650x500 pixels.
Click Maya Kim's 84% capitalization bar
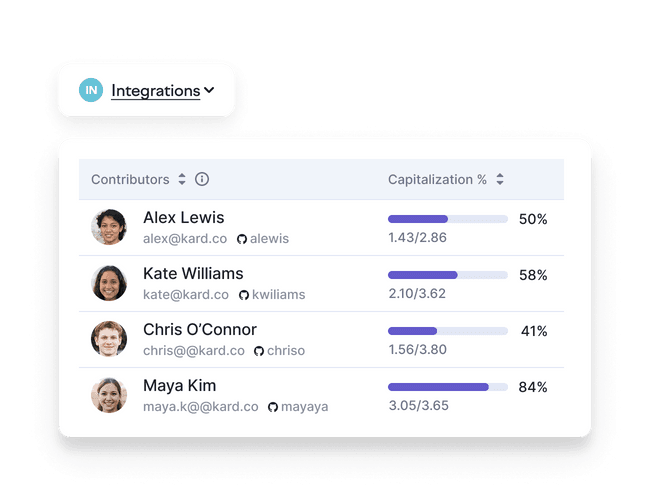pyautogui.click(x=447, y=387)
